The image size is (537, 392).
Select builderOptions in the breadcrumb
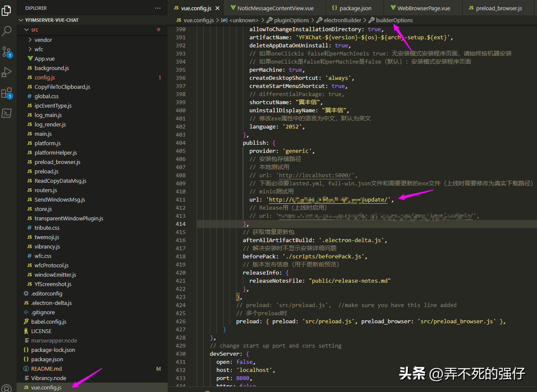point(394,20)
